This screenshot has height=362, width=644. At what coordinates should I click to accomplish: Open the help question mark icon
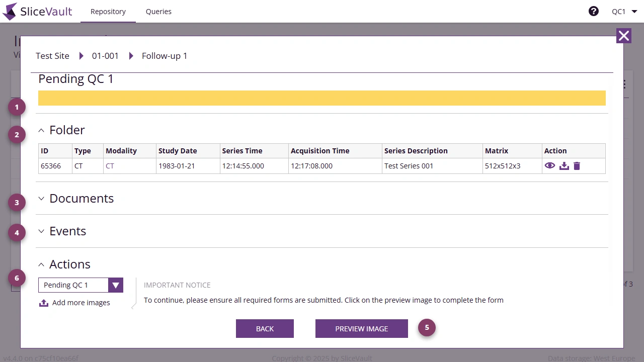[594, 11]
